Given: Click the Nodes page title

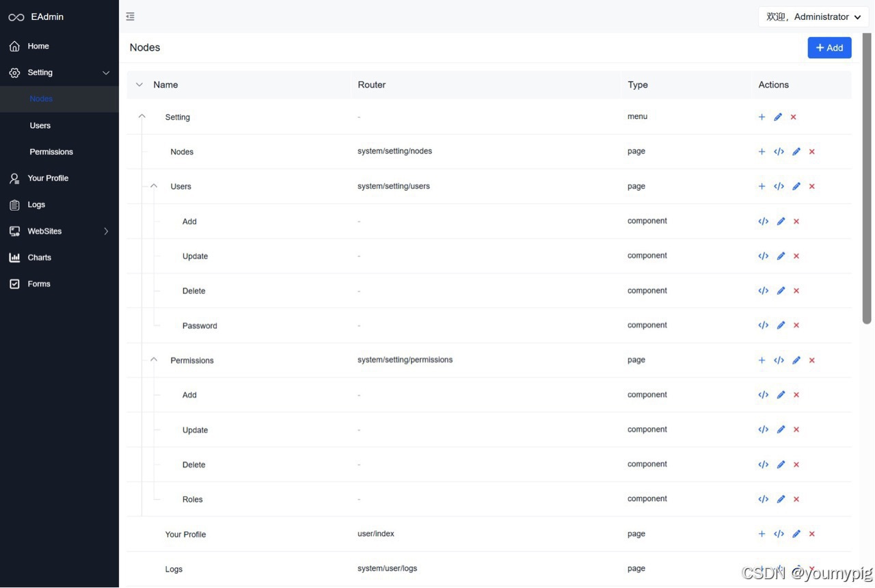Looking at the screenshot, I should coord(145,48).
